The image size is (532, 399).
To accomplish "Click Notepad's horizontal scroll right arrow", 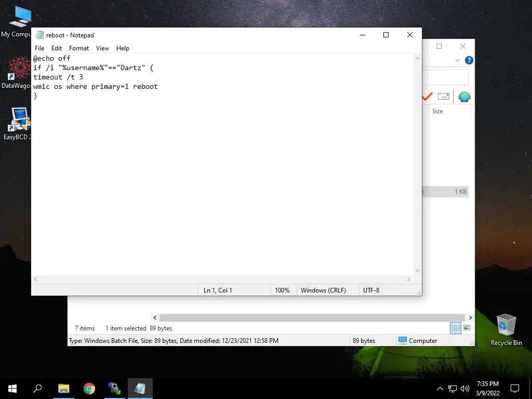I will click(409, 279).
